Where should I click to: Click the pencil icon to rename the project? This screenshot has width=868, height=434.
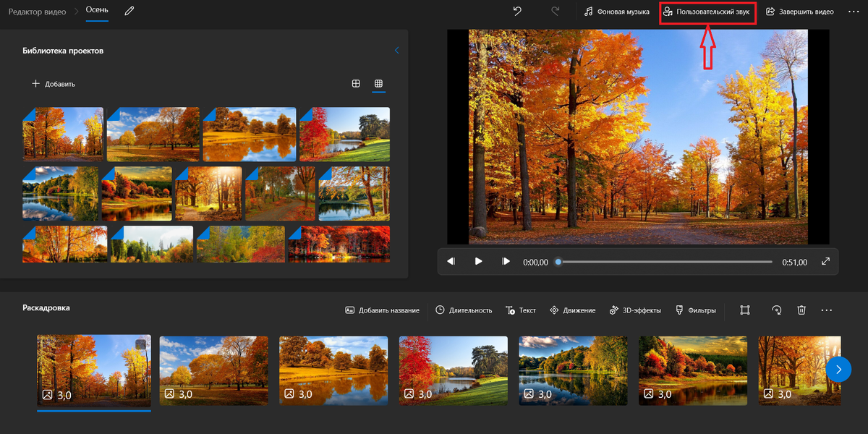[129, 12]
